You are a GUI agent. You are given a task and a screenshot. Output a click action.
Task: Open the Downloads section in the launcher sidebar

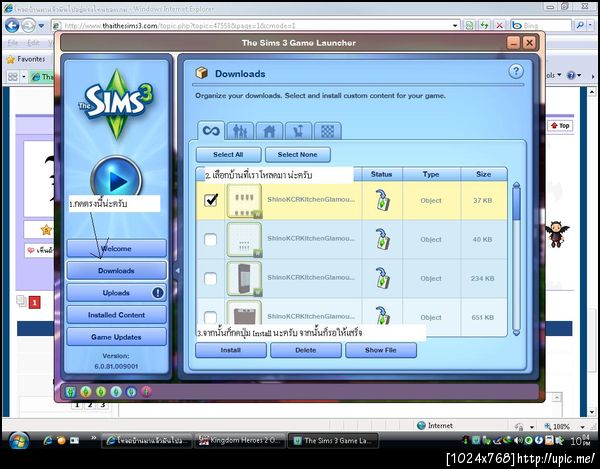coord(117,270)
